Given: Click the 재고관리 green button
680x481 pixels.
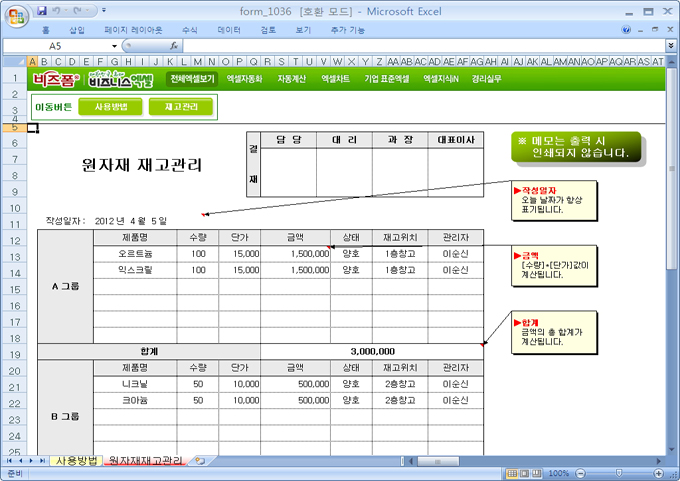Looking at the screenshot, I should [181, 107].
